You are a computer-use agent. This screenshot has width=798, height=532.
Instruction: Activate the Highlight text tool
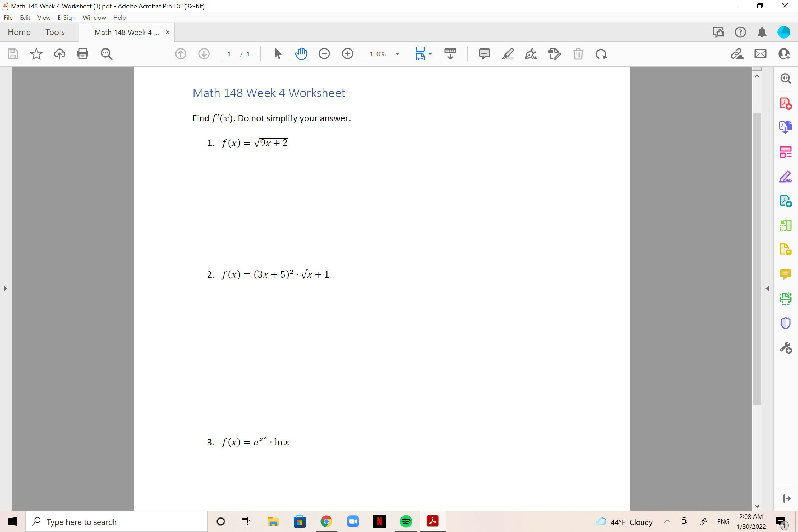pyautogui.click(x=508, y=54)
